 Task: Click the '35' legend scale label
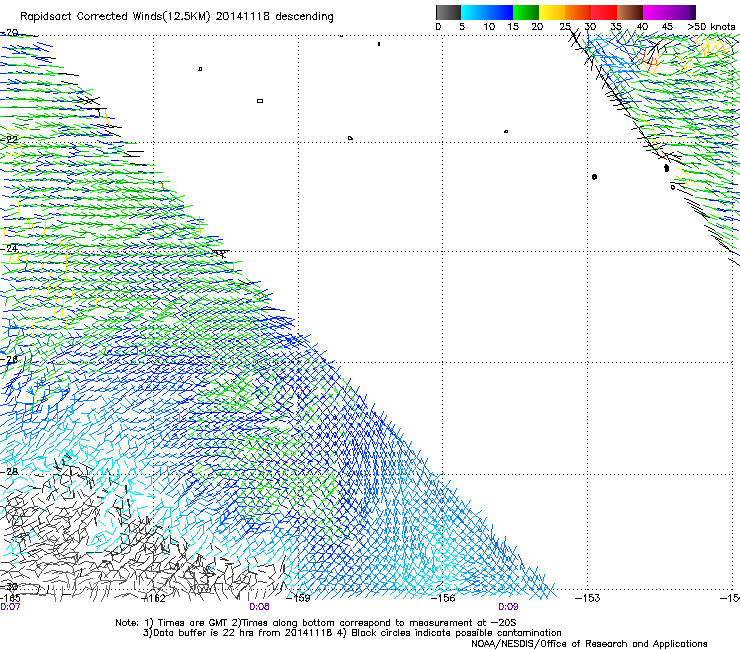[616, 27]
